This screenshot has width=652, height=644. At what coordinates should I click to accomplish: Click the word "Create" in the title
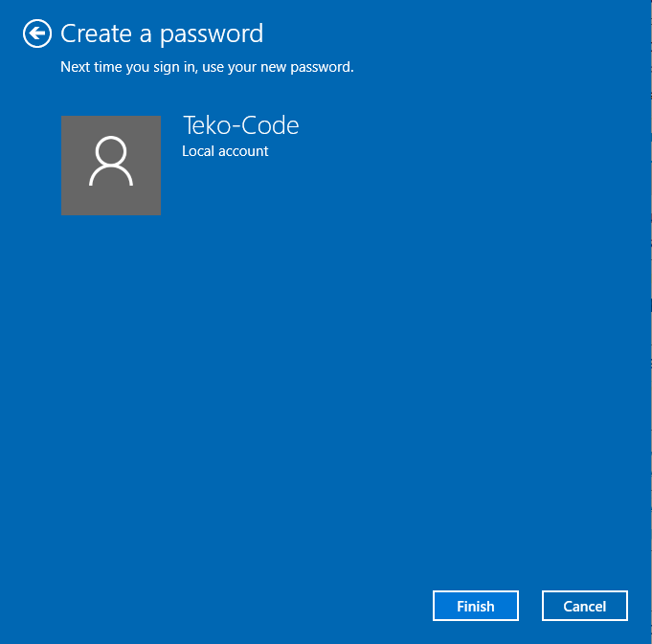tap(96, 34)
